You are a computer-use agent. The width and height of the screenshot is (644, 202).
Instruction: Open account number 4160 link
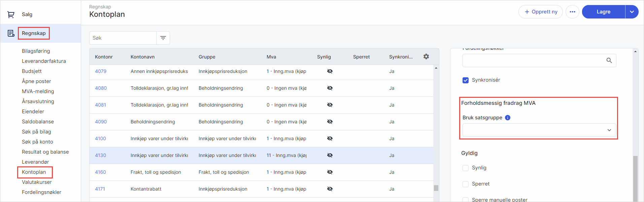(x=100, y=172)
